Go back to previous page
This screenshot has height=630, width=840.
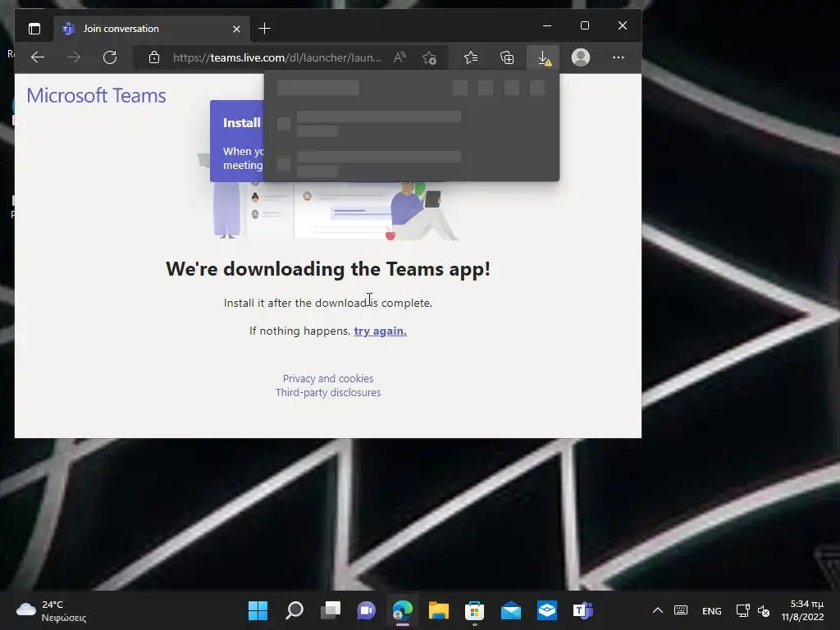(x=38, y=57)
